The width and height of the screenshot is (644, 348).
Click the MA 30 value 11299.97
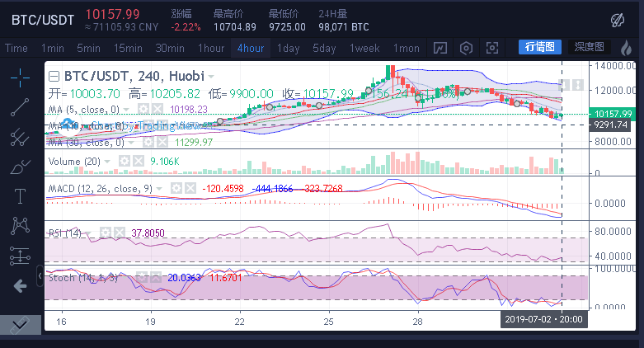[x=194, y=142]
